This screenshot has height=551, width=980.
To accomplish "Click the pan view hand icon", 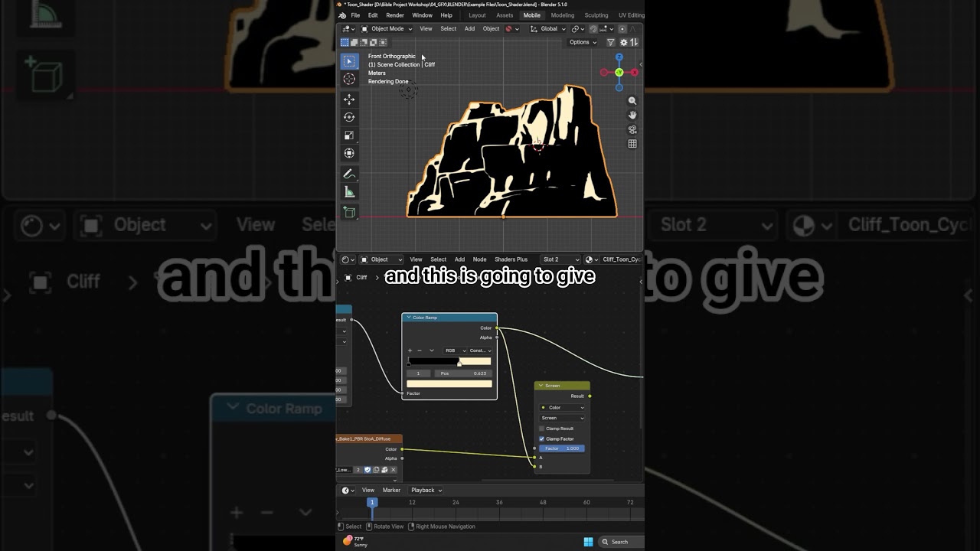I will [632, 115].
